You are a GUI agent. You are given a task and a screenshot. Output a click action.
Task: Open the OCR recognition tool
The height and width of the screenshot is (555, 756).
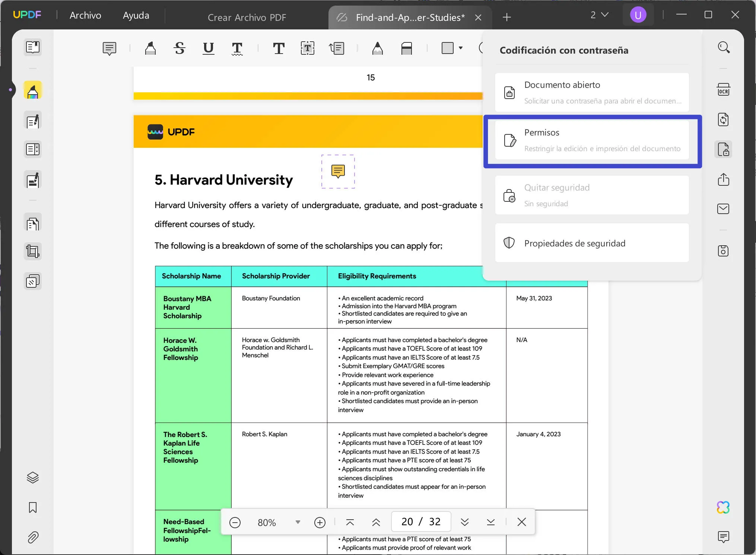pos(724,90)
